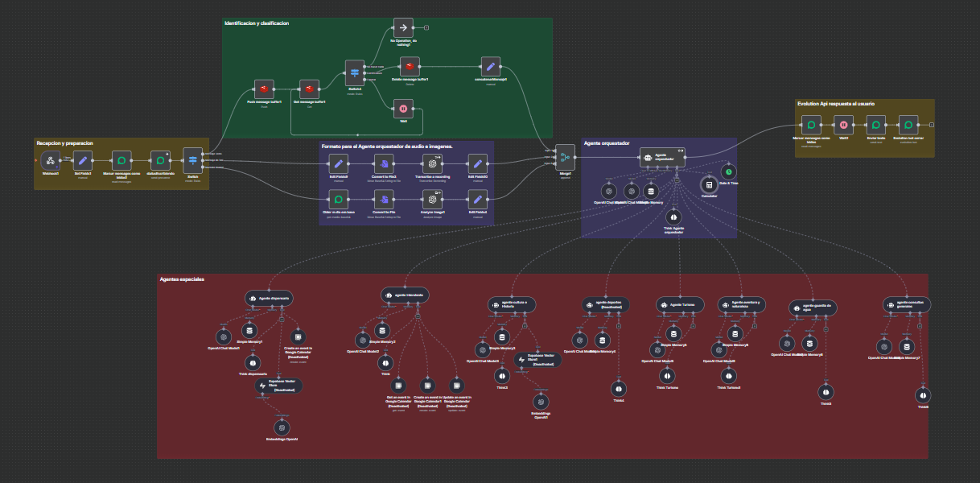Select the Webhook3 trigger node
The height and width of the screenshot is (483, 980).
coord(49,160)
